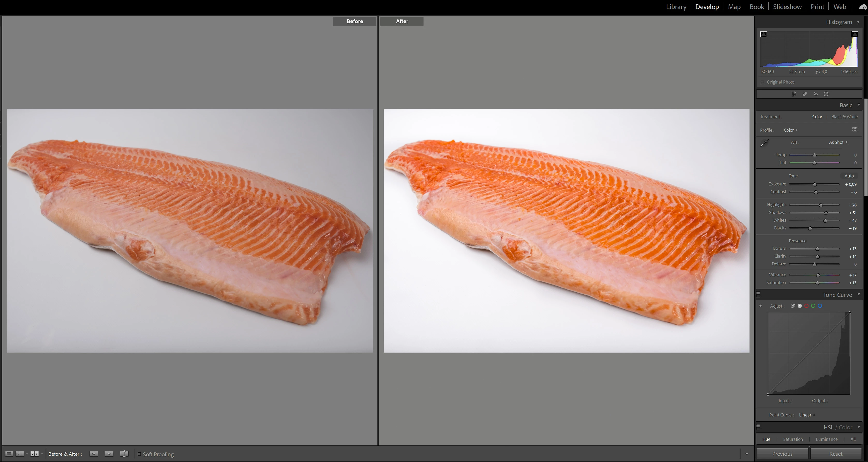The height and width of the screenshot is (462, 868).
Task: Swap Before and After settings
Action: click(x=124, y=454)
